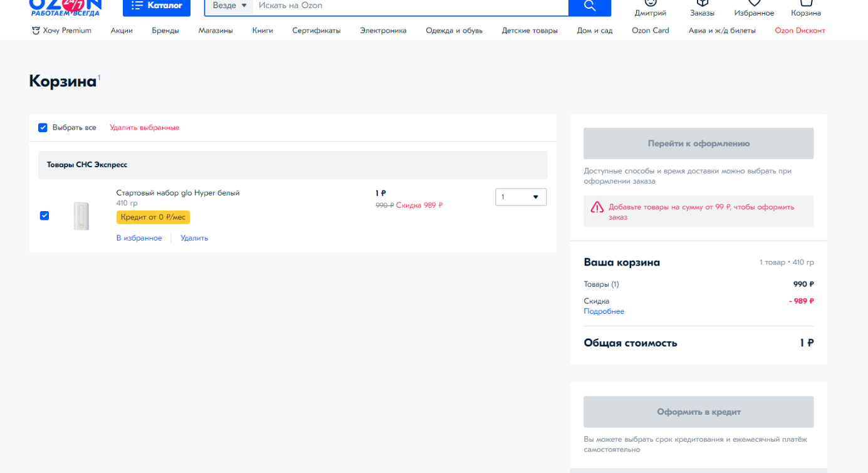Open the Сертификаты menu item
The image size is (868, 473).
pyautogui.click(x=316, y=31)
